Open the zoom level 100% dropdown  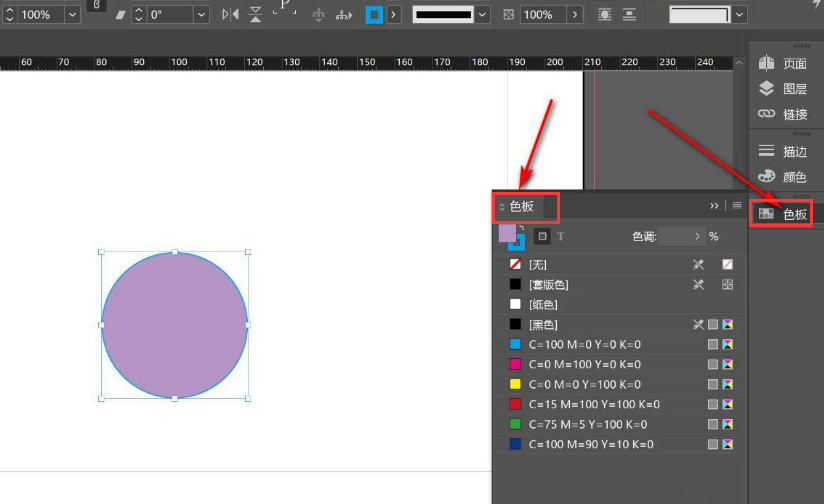(x=72, y=15)
